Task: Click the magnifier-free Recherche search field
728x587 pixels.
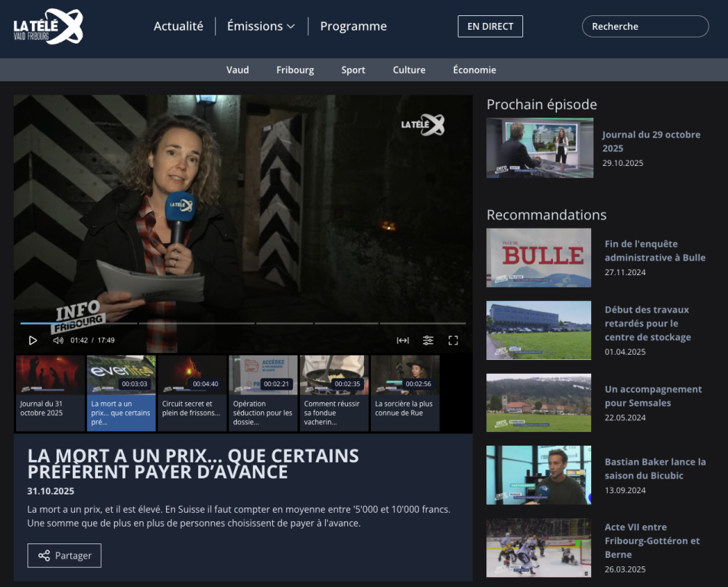Action: pyautogui.click(x=645, y=26)
